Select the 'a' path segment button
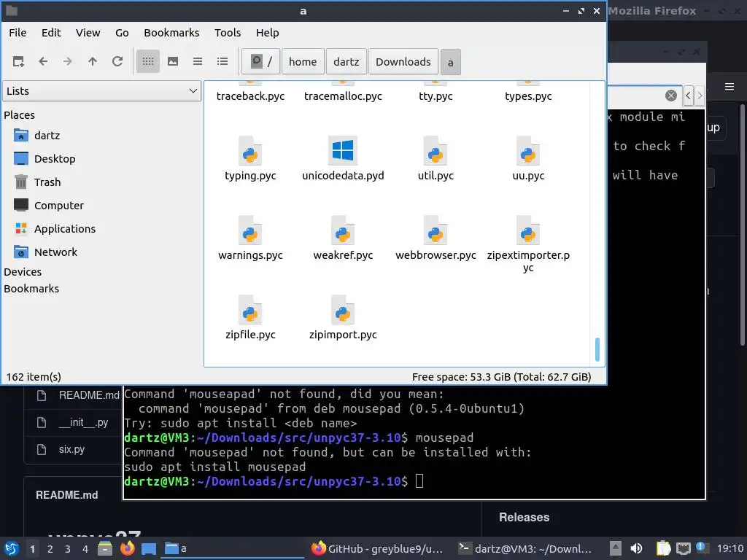Screen dimensions: 747x560 pos(451,63)
